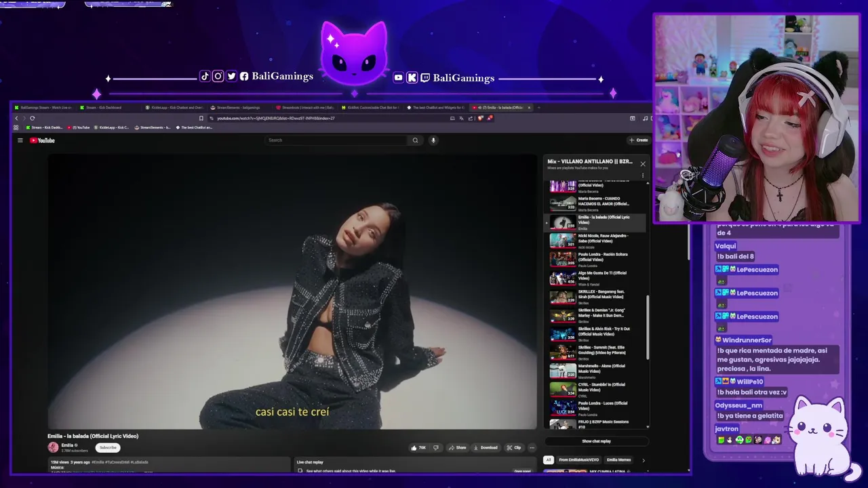Go back with the browser back arrow
Screen dimensions: 868x488
pyautogui.click(x=17, y=118)
